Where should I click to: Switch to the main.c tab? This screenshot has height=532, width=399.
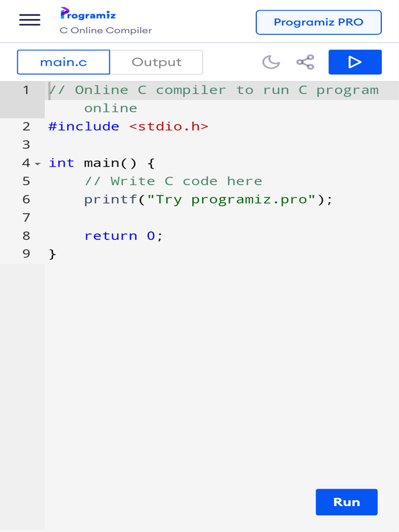[63, 62]
